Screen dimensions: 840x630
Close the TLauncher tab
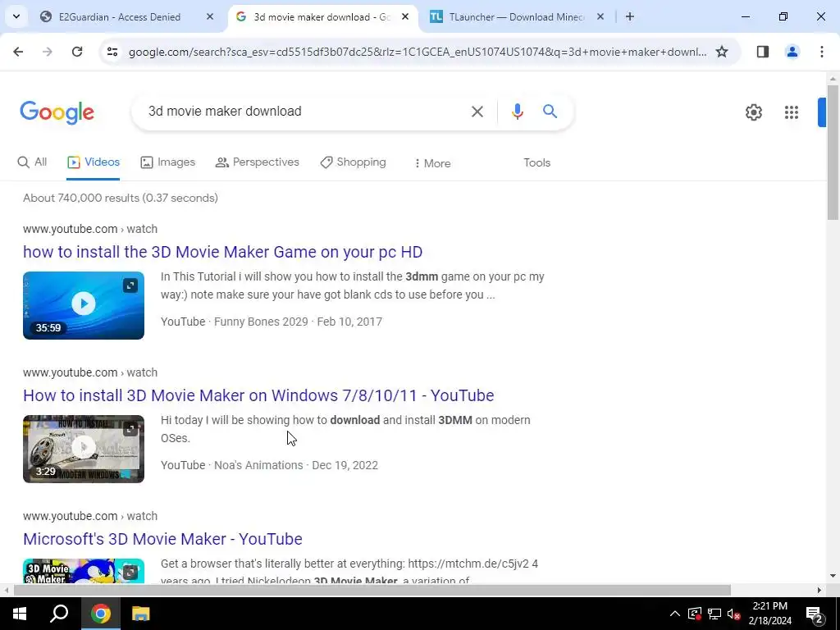(600, 17)
